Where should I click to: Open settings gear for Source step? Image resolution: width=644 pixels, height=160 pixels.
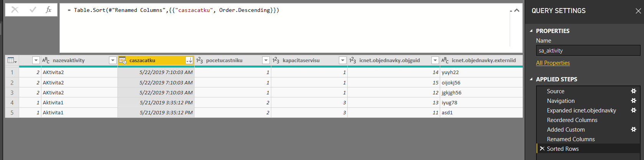(634, 91)
